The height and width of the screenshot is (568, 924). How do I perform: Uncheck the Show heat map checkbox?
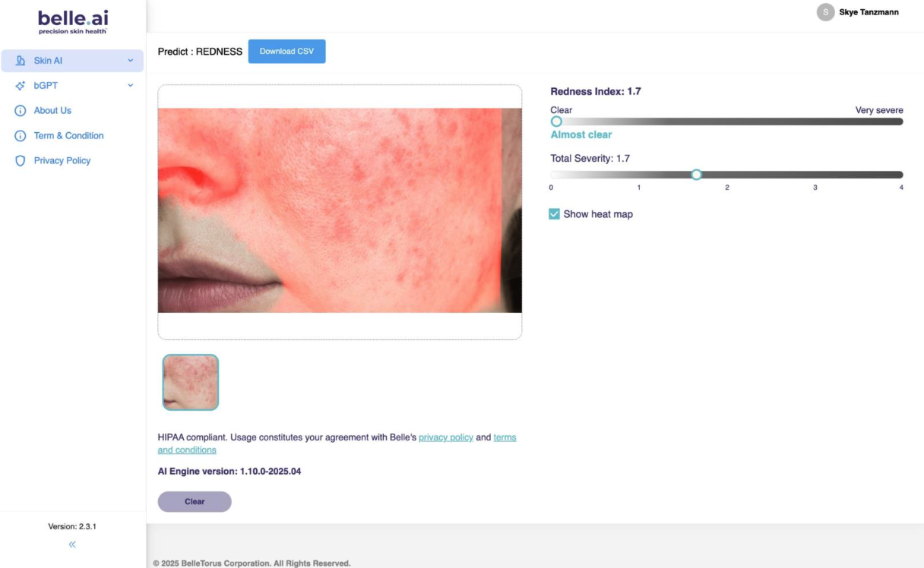(555, 214)
